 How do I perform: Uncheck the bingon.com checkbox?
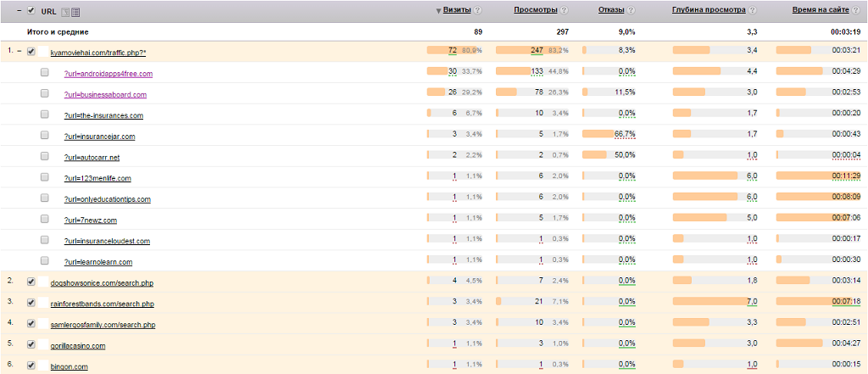coord(31,366)
